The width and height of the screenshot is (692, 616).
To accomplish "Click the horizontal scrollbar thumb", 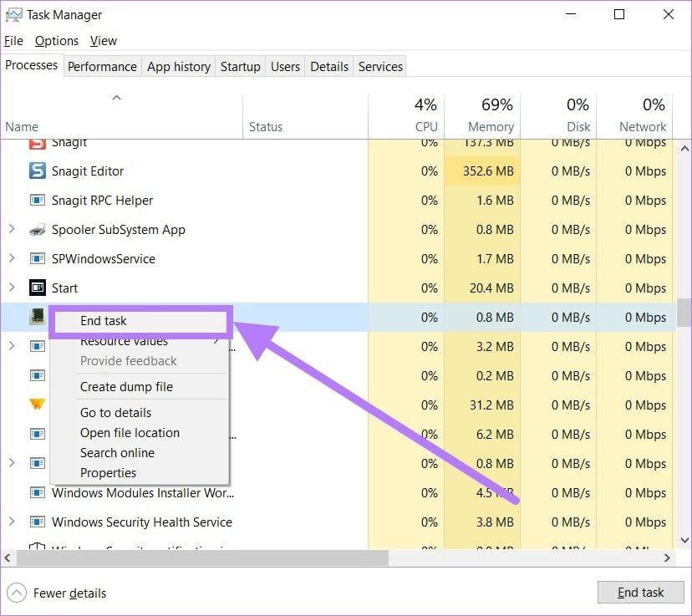I will coord(202,557).
